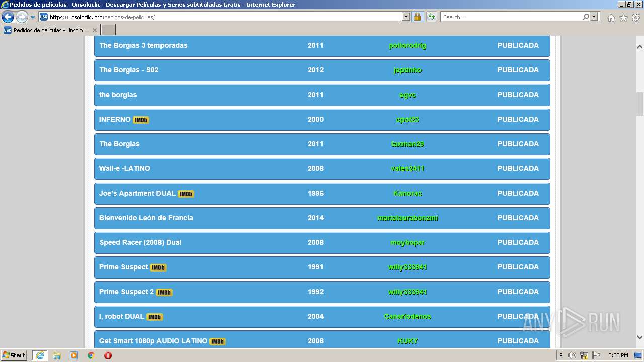Open Favorites star icon
The width and height of the screenshot is (644, 362).
[x=623, y=18]
